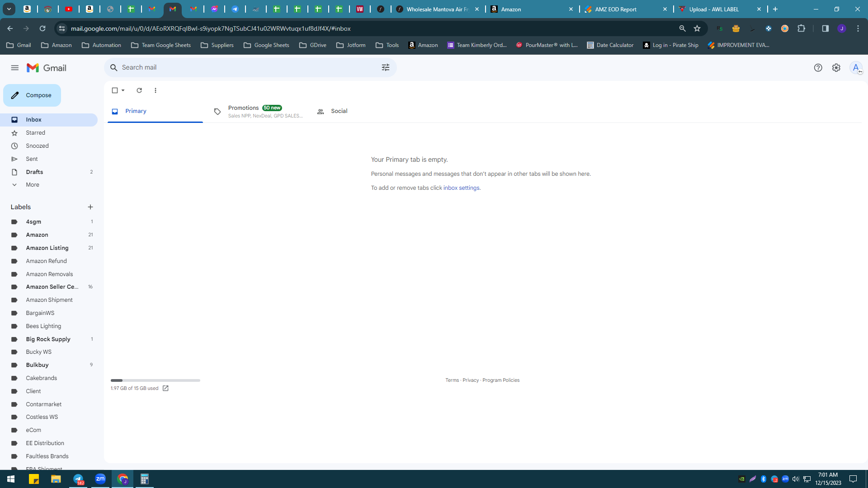Bookmark this page with star icon
Screen dimensions: 868x488
[697, 28]
